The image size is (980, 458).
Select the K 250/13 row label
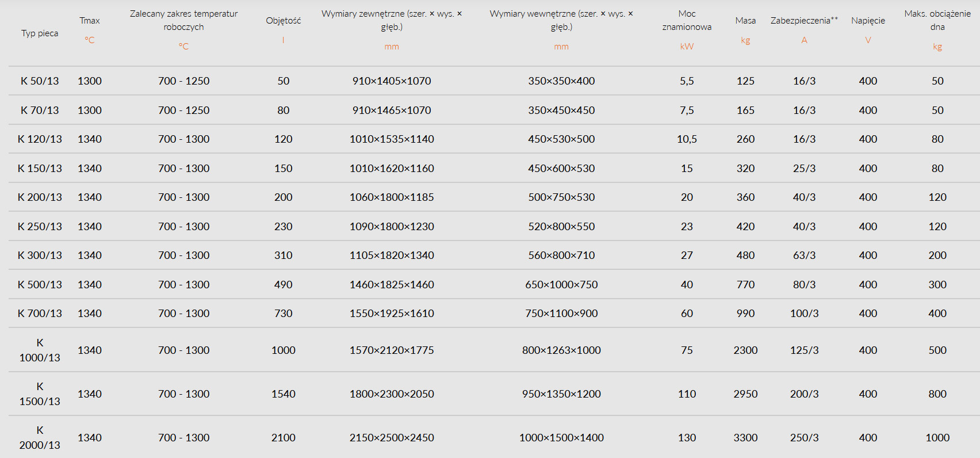tap(40, 227)
